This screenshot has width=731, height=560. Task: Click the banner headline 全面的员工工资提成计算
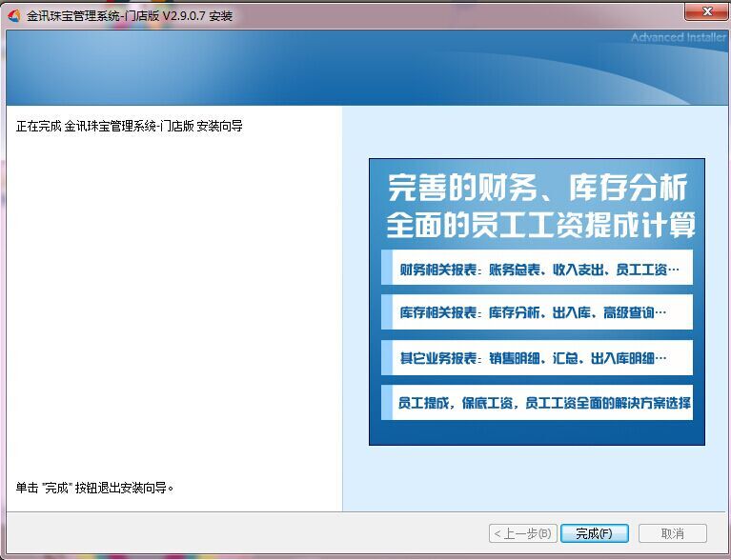(541, 225)
